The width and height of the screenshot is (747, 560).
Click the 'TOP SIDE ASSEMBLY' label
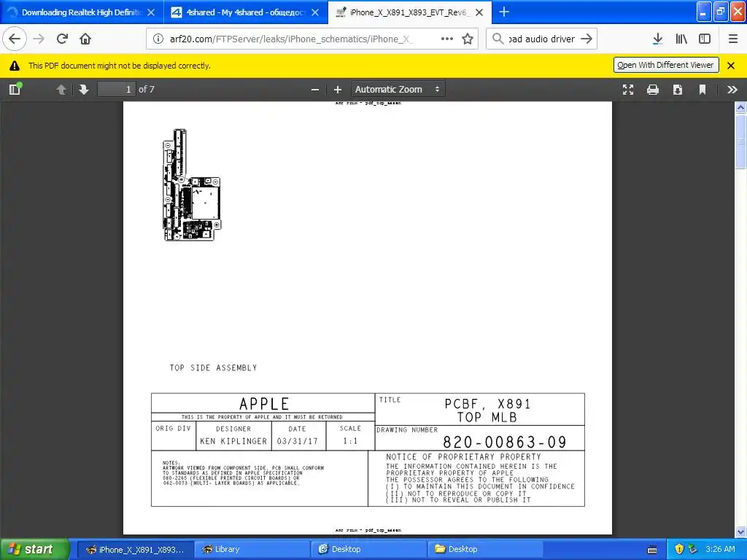click(x=214, y=367)
